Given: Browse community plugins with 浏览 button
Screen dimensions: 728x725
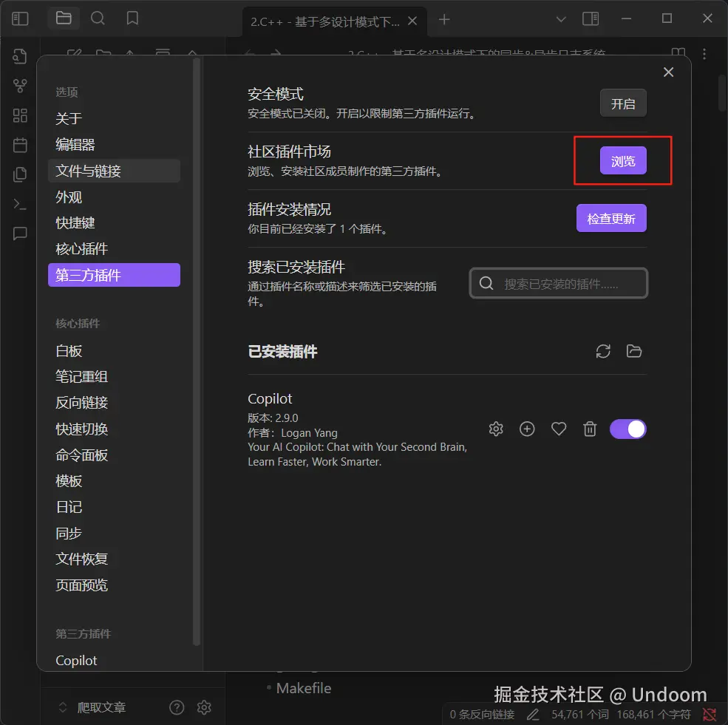Looking at the screenshot, I should (623, 160).
